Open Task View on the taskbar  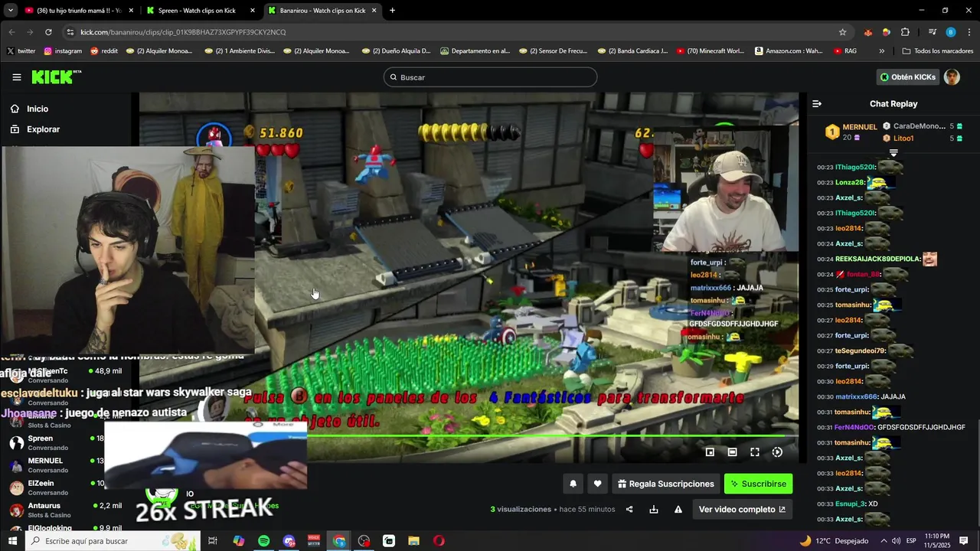213,541
